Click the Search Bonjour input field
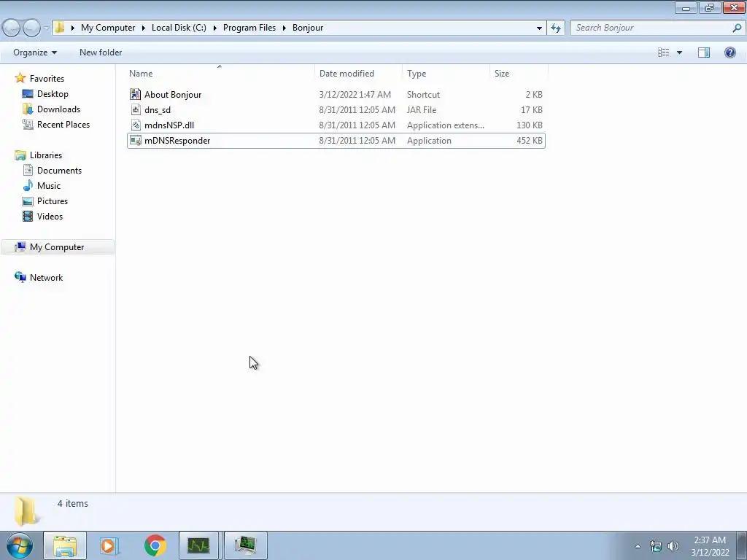The width and height of the screenshot is (747, 560). [651, 28]
